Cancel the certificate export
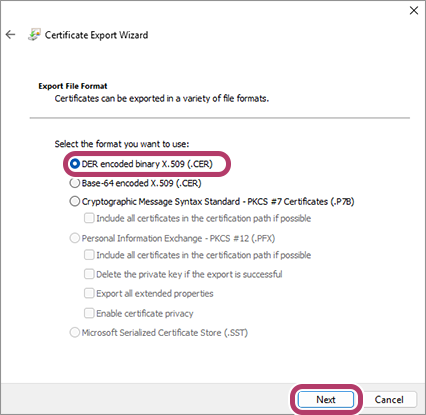The height and width of the screenshot is (415, 426). [389, 399]
